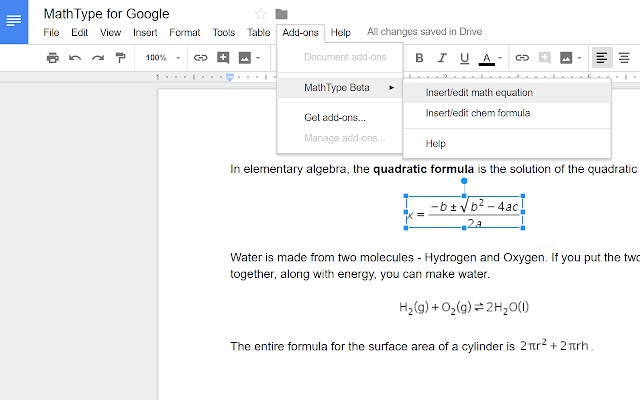Open the move-to-folder icon
This screenshot has width=640, height=400.
[282, 14]
